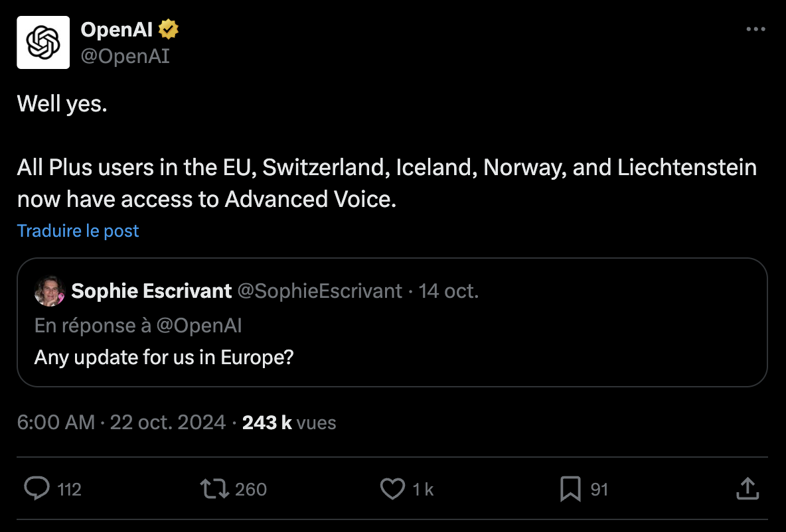Click the @OpenAI handle under name

click(x=125, y=56)
